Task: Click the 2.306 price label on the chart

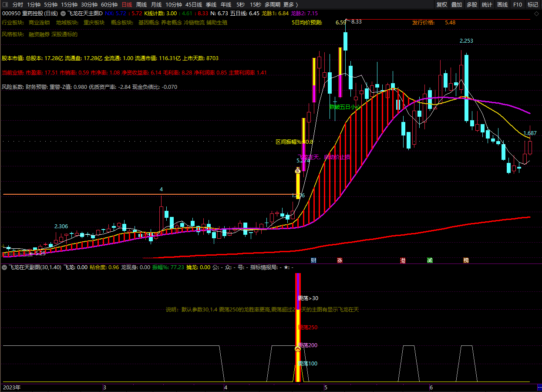Action: point(61,226)
